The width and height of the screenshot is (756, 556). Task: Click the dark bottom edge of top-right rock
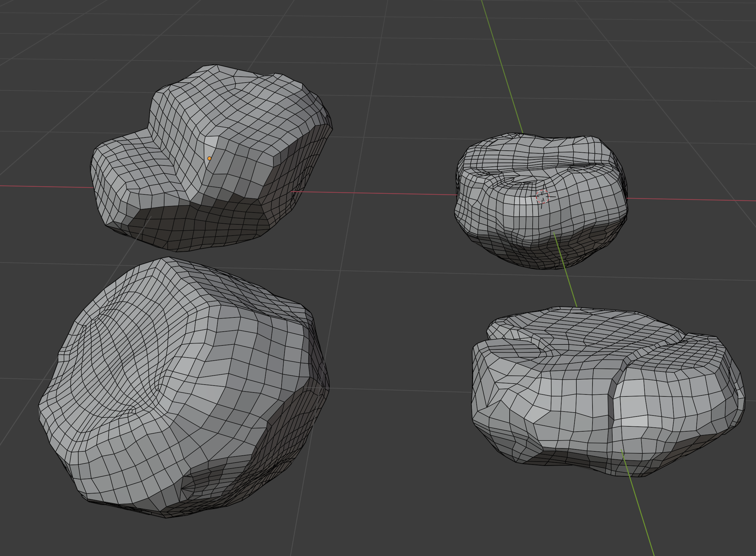(x=538, y=259)
